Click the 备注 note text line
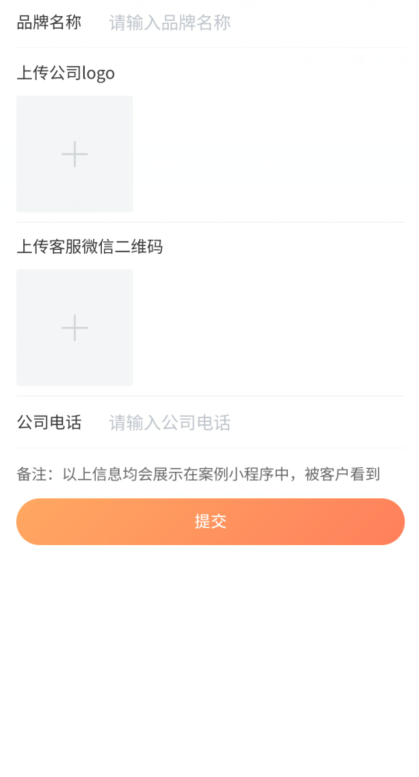This screenshot has height=777, width=419. (x=199, y=474)
